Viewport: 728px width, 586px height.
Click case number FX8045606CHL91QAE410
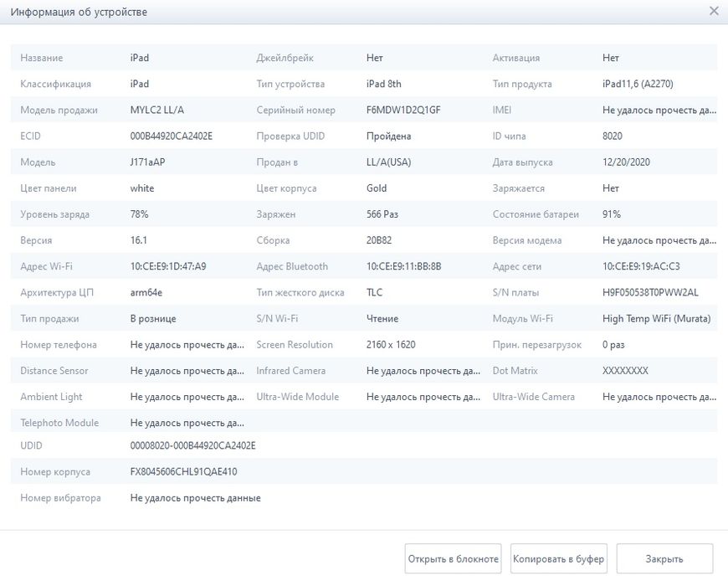coord(183,472)
